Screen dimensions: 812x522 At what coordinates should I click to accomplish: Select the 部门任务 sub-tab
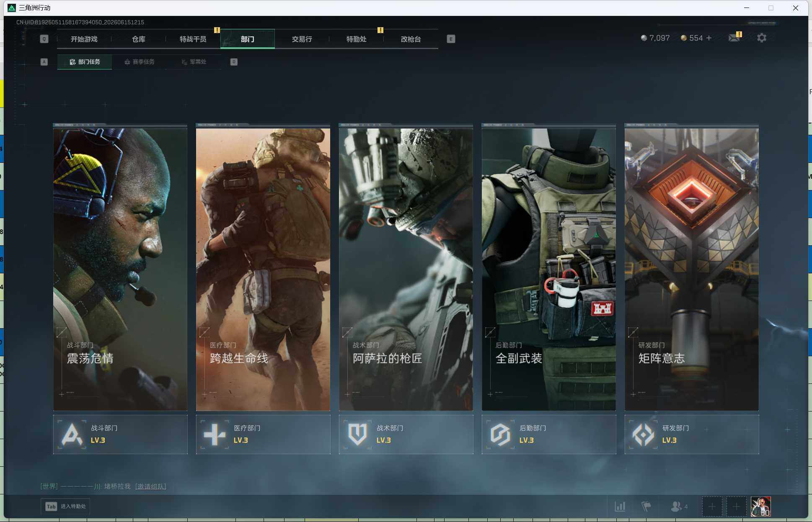(85, 62)
